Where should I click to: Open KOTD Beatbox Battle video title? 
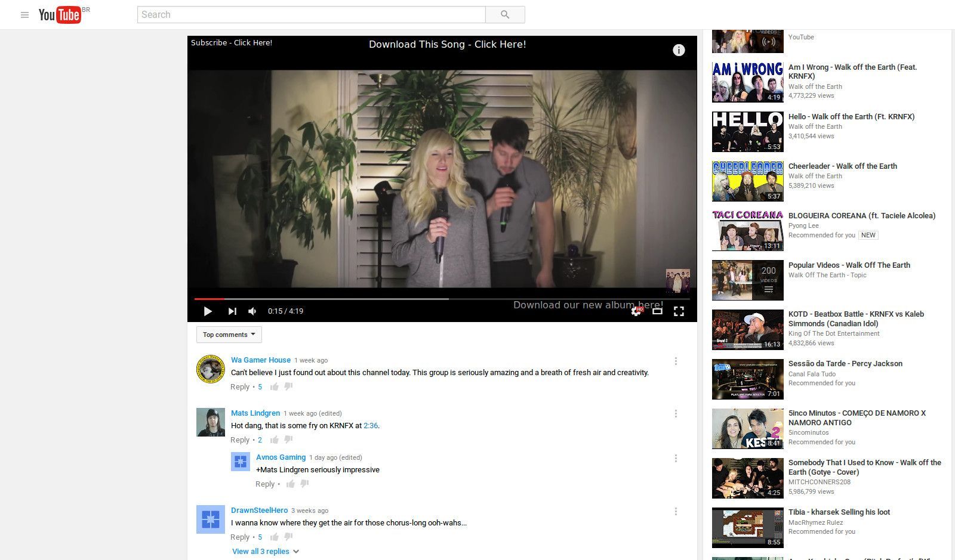pos(857,318)
